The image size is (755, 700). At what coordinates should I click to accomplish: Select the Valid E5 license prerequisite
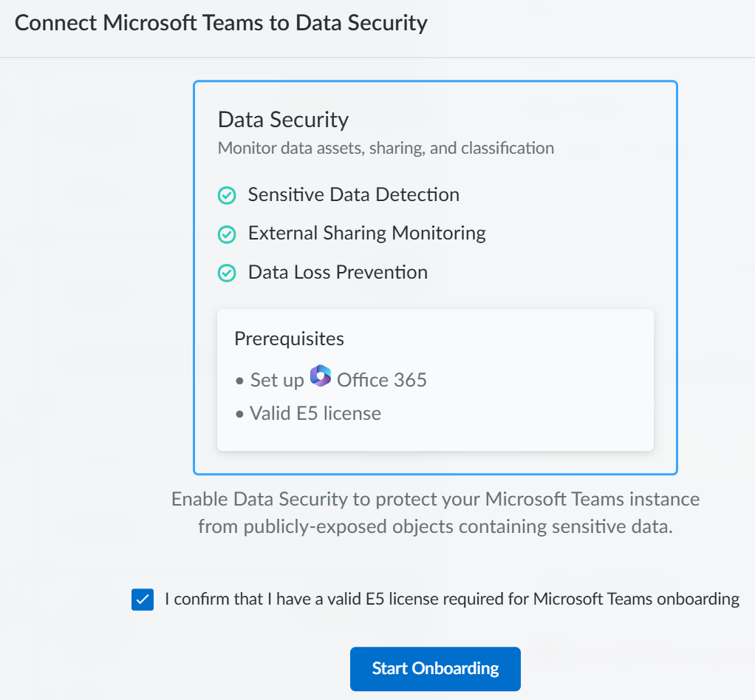[315, 413]
